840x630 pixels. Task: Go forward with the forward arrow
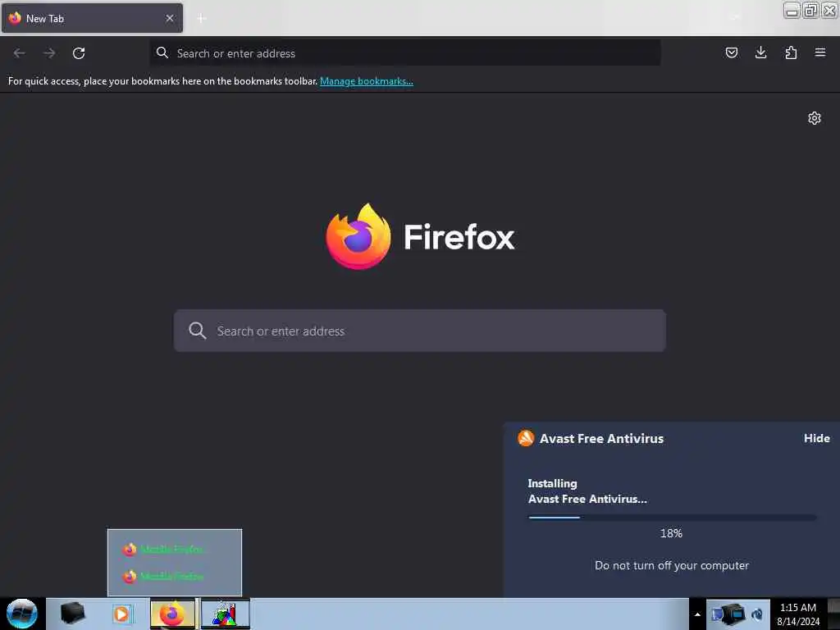49,53
